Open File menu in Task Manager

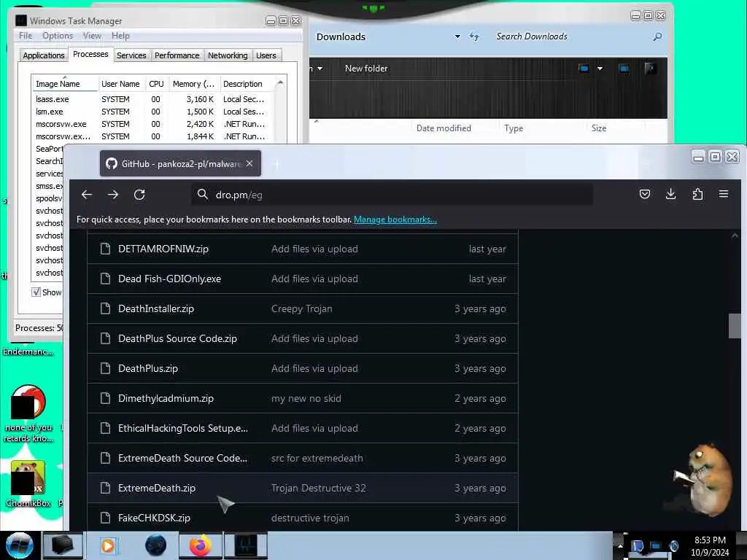point(26,36)
